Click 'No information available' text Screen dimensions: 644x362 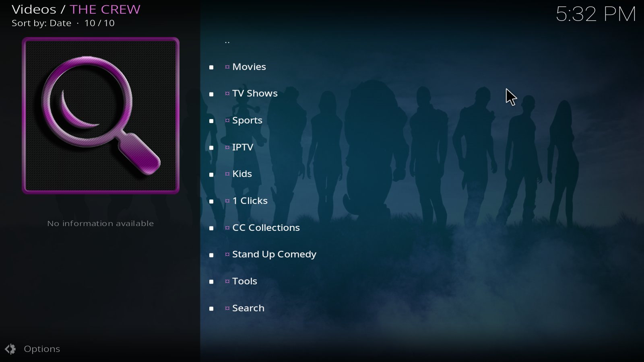(x=101, y=223)
